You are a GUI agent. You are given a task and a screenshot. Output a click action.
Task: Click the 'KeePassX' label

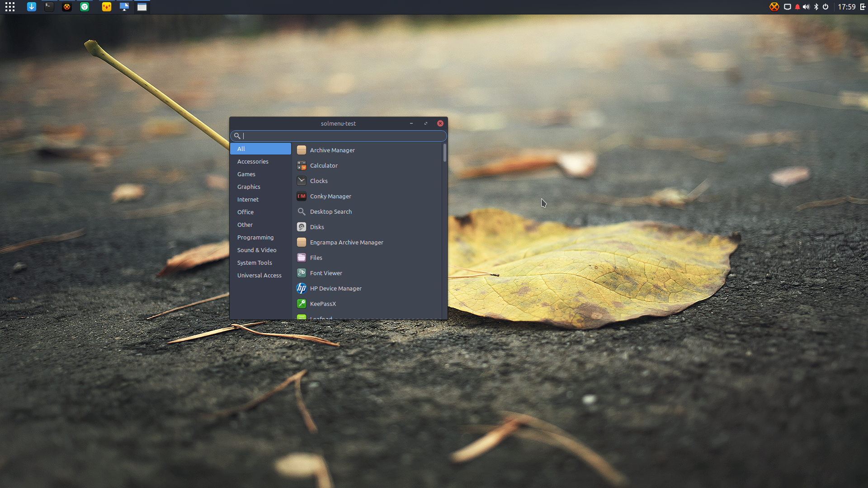pyautogui.click(x=323, y=304)
